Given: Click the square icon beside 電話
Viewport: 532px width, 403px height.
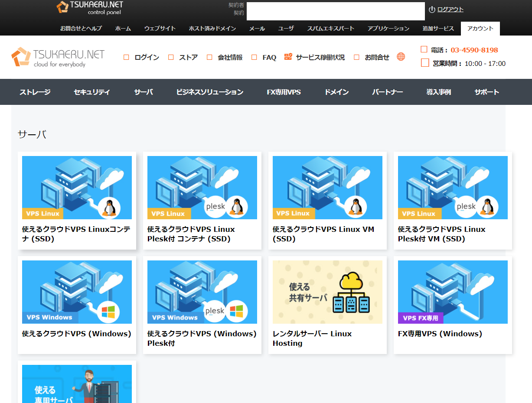Looking at the screenshot, I should (x=424, y=49).
